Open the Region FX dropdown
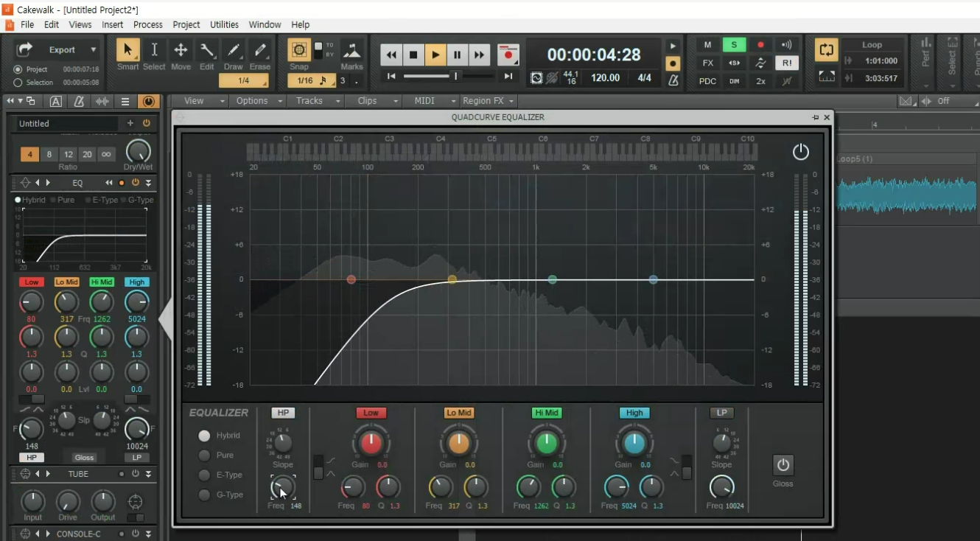This screenshot has width=980, height=541. 488,101
